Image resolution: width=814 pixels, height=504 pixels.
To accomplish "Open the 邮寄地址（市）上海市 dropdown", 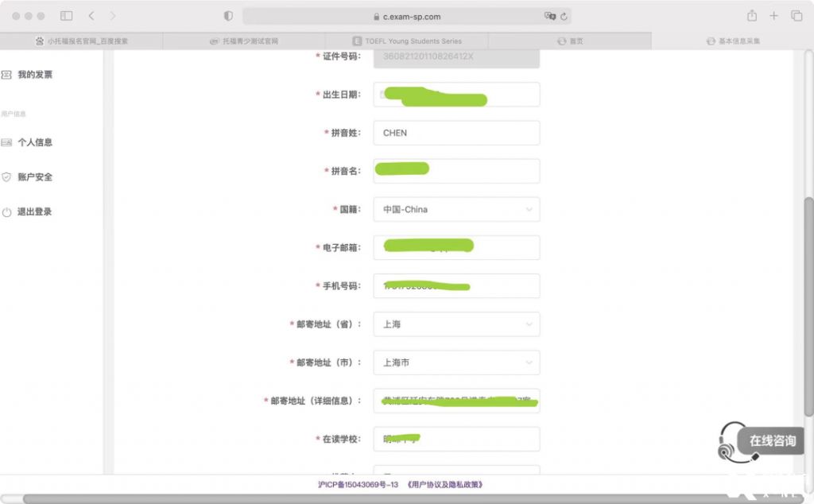I will pos(456,362).
